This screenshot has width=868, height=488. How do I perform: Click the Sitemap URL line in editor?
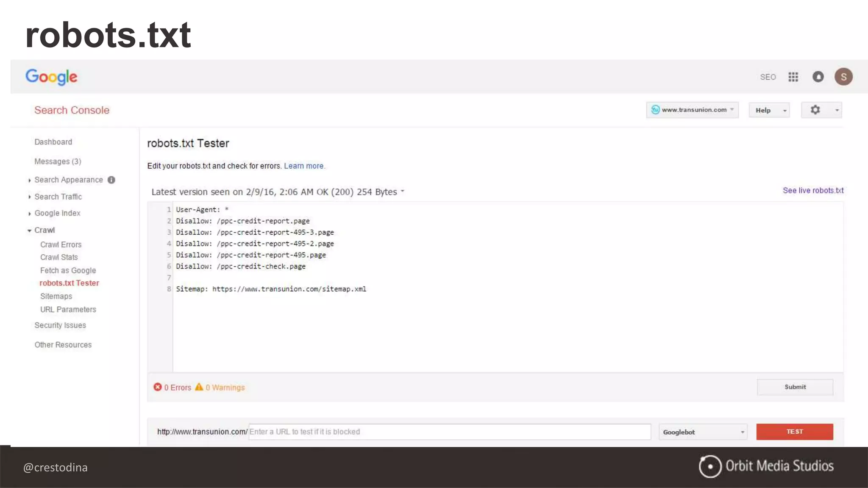(271, 289)
